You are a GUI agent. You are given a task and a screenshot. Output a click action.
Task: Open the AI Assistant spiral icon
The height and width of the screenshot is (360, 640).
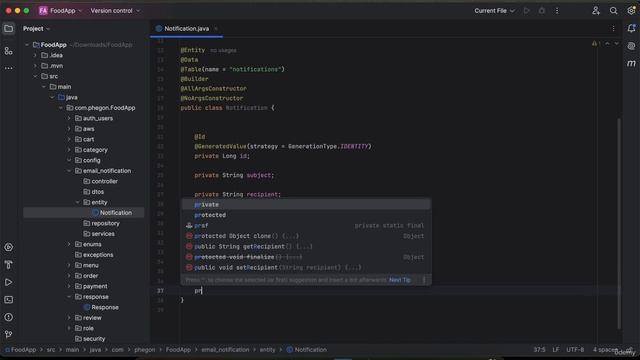tap(631, 46)
